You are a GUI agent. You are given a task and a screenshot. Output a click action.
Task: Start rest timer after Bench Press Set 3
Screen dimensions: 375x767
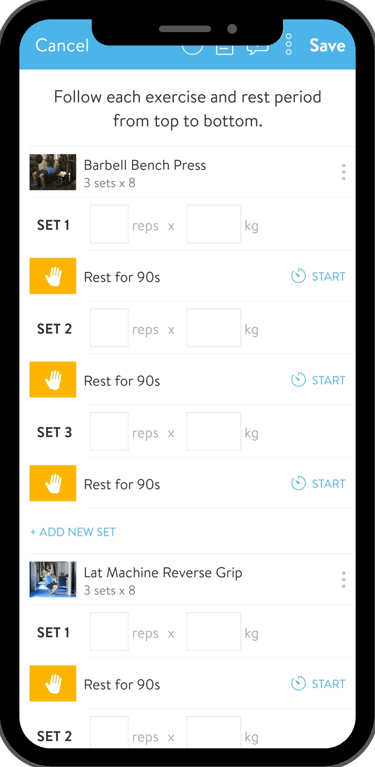click(x=318, y=484)
